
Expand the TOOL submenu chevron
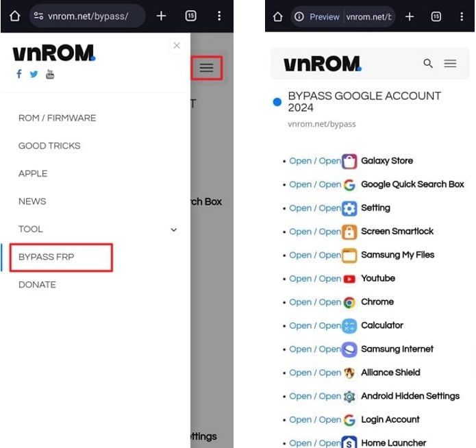174,229
